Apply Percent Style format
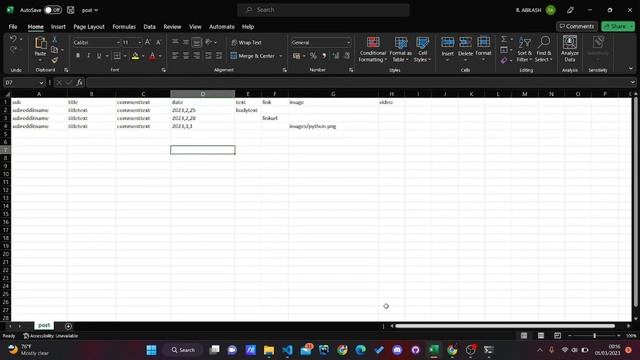The height and width of the screenshot is (360, 640). 313,56
